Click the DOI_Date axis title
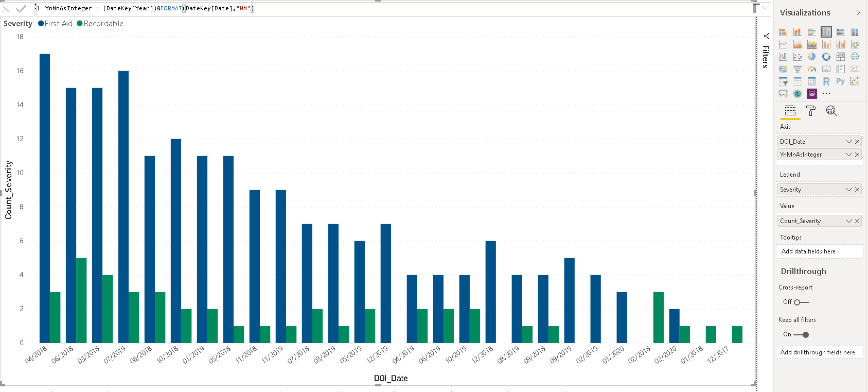 pyautogui.click(x=391, y=379)
